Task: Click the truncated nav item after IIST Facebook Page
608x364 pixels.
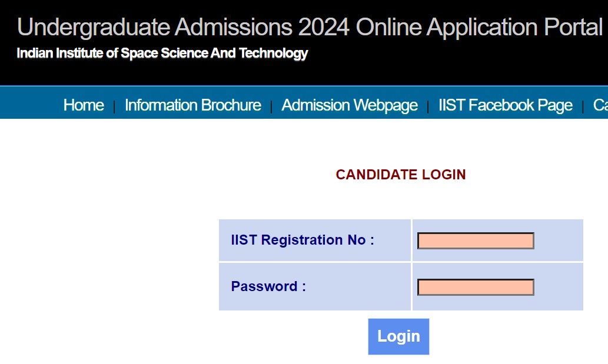Action: coord(602,105)
